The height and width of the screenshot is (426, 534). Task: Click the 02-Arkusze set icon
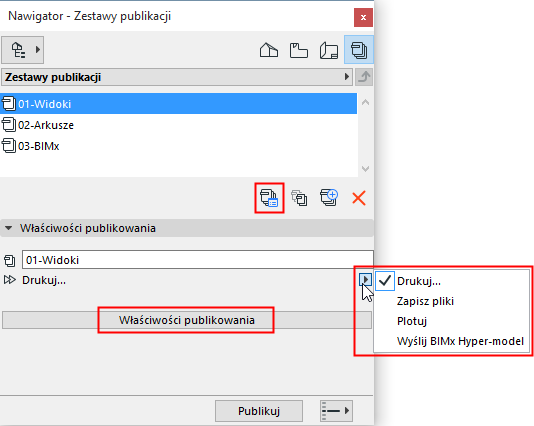pos(9,125)
